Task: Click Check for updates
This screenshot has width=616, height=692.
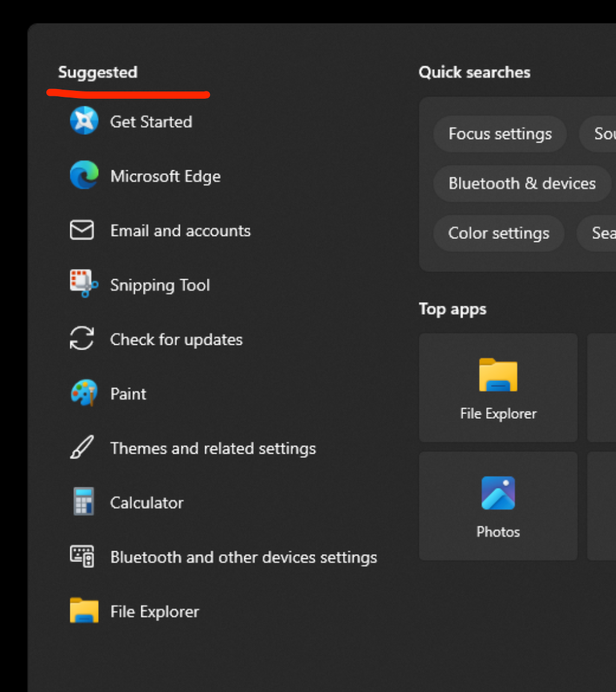Action: [176, 339]
